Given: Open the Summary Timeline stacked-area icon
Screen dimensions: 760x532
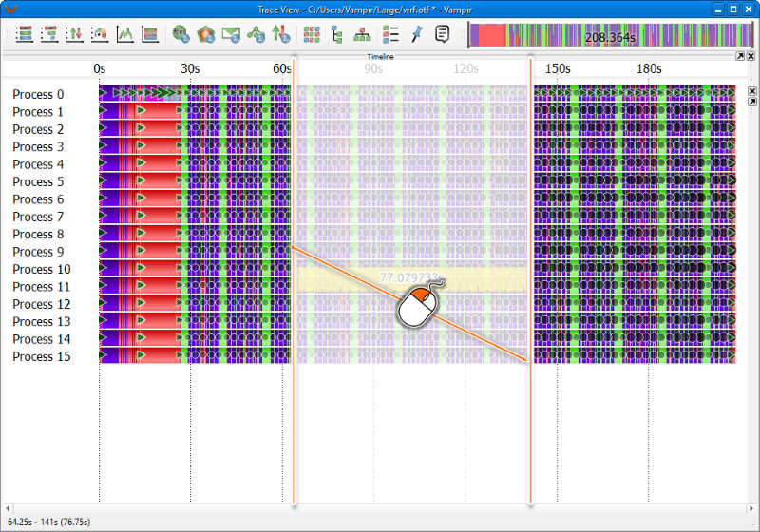Looking at the screenshot, I should [x=150, y=34].
